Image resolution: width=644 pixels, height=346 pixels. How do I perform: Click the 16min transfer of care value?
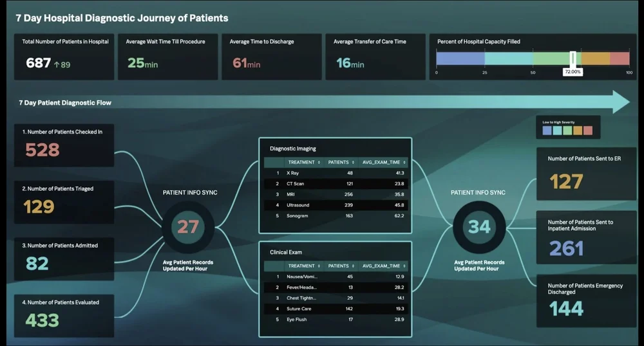(350, 63)
